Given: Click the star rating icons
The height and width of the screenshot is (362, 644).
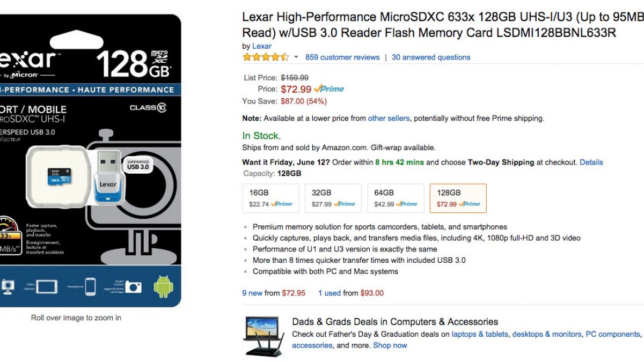Looking at the screenshot, I should 265,57.
